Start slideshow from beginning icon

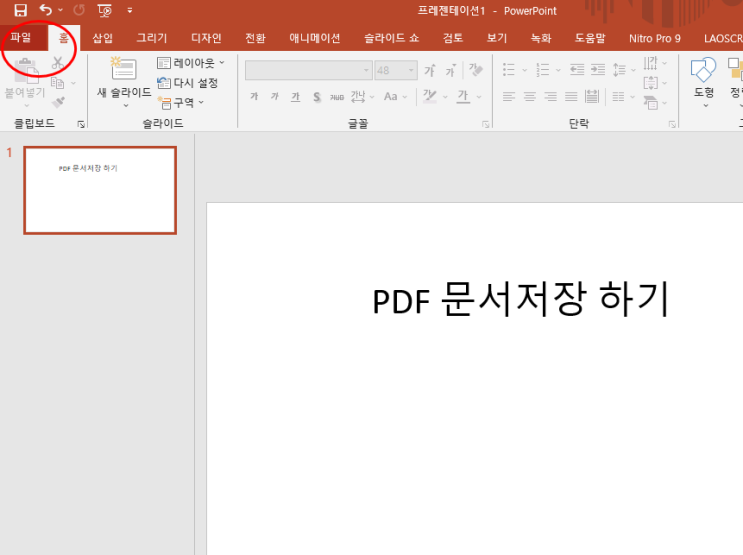click(x=105, y=10)
